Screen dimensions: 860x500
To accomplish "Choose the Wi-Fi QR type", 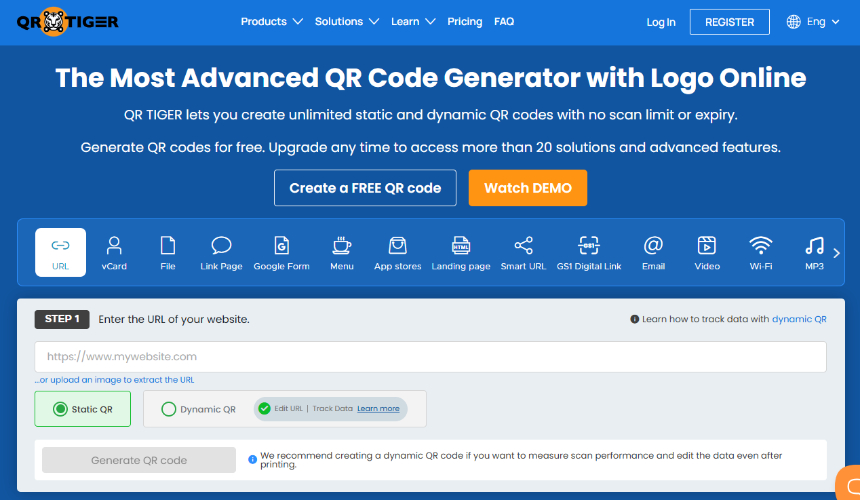I will 761,252.
